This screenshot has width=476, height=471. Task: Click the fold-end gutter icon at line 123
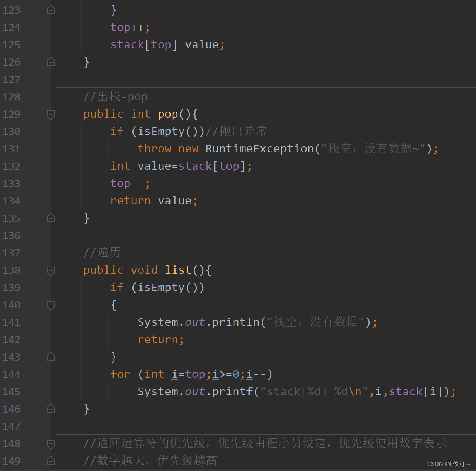pyautogui.click(x=51, y=10)
